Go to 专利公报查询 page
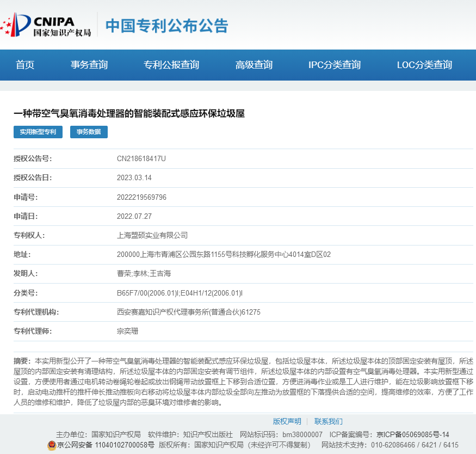The height and width of the screenshot is (454, 476). 171,65
